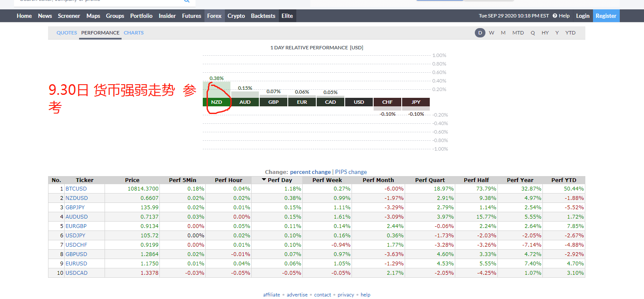Sort table by Price column

point(132,180)
